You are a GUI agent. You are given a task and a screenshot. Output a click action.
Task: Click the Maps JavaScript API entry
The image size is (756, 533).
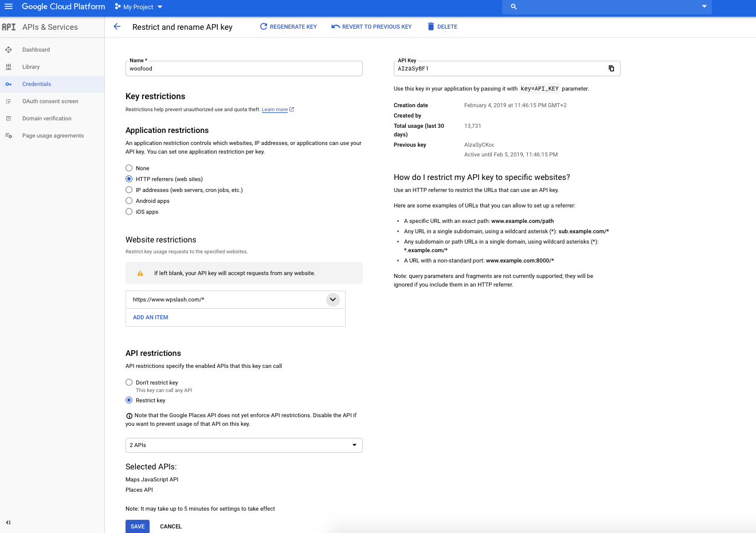[152, 480]
